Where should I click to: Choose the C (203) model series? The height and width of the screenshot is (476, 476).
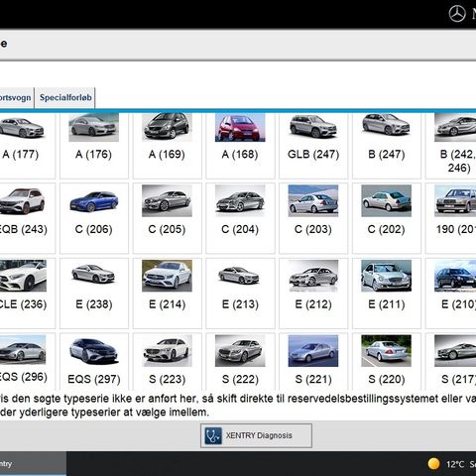(313, 218)
